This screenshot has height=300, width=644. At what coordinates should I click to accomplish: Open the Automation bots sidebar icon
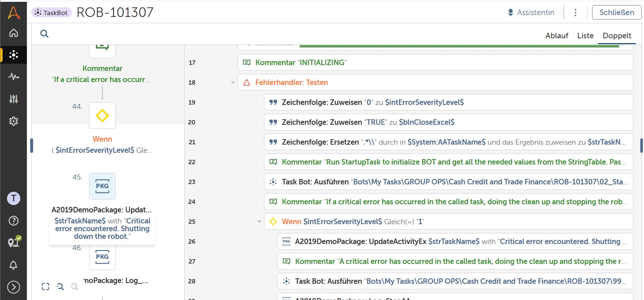point(14,55)
